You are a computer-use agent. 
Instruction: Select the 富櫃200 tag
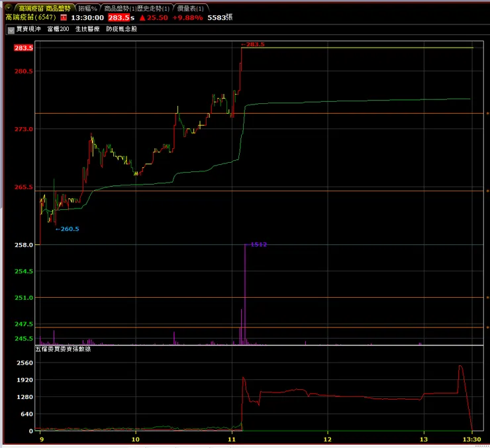coord(58,29)
